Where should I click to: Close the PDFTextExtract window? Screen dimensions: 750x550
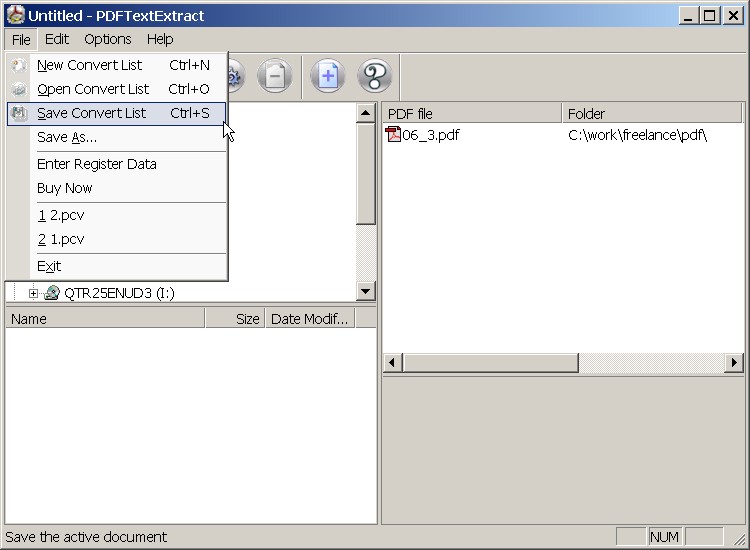coord(733,16)
